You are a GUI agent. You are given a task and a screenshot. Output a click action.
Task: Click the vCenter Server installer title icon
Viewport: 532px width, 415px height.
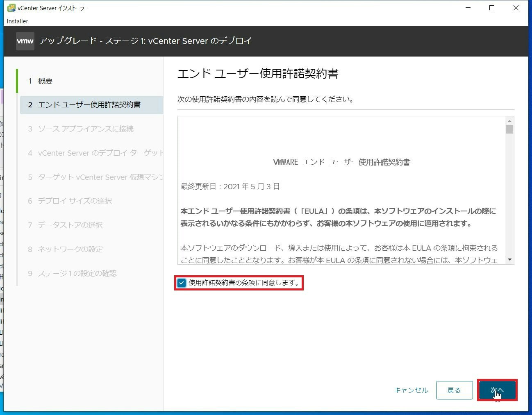point(11,8)
